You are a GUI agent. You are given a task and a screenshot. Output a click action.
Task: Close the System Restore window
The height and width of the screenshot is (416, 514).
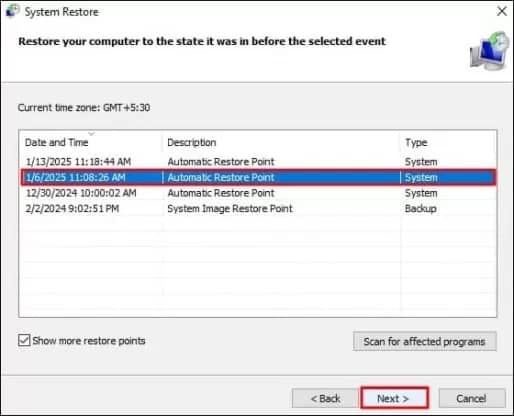[x=502, y=11]
